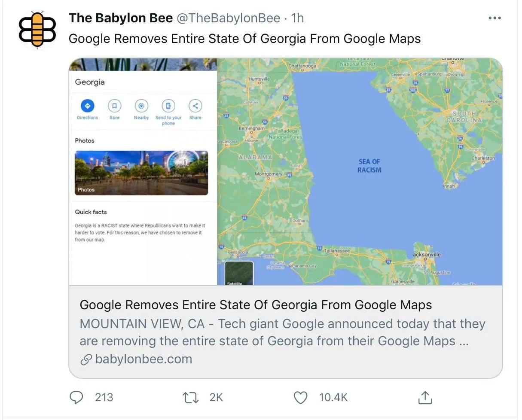Click the Satellite layer thumbnail on map
Image resolution: width=522 pixels, height=420 pixels.
[x=239, y=273]
